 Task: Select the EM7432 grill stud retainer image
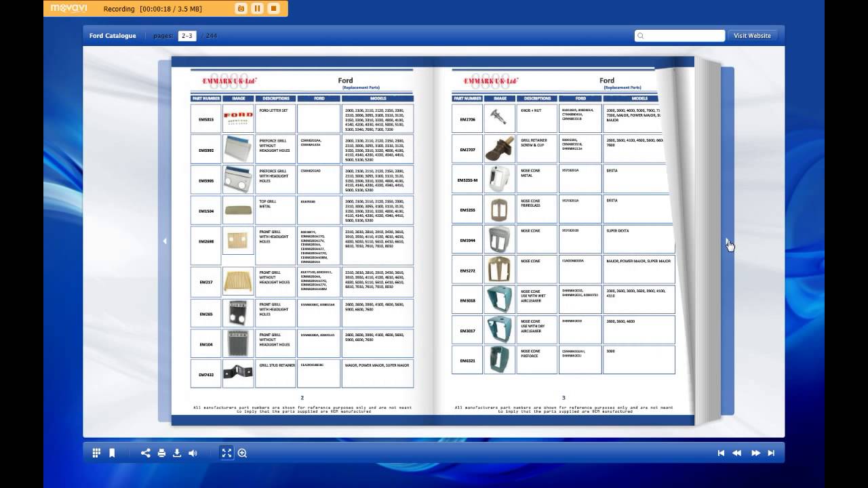239,373
